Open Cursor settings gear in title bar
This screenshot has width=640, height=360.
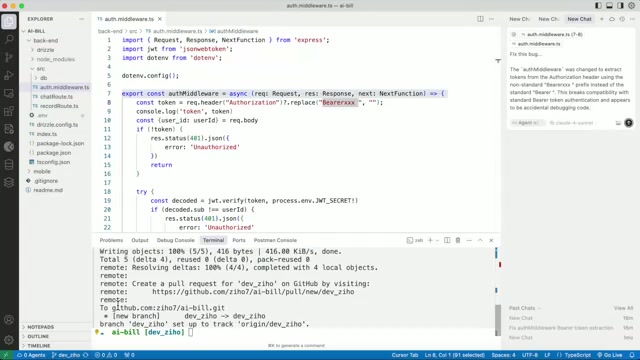631,6
